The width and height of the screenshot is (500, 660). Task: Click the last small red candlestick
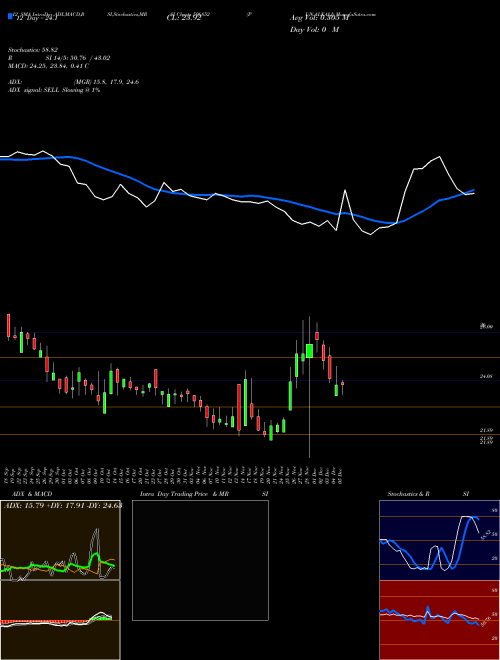(x=343, y=383)
